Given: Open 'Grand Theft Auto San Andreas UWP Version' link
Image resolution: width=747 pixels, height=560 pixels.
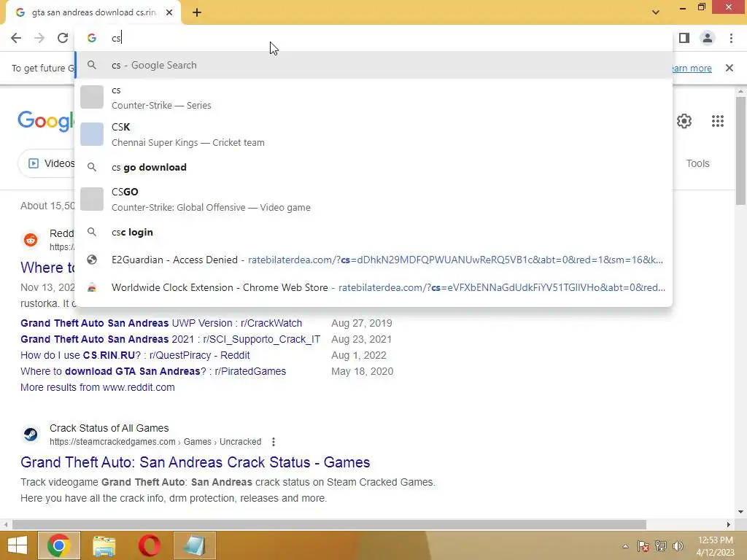Looking at the screenshot, I should [161, 323].
